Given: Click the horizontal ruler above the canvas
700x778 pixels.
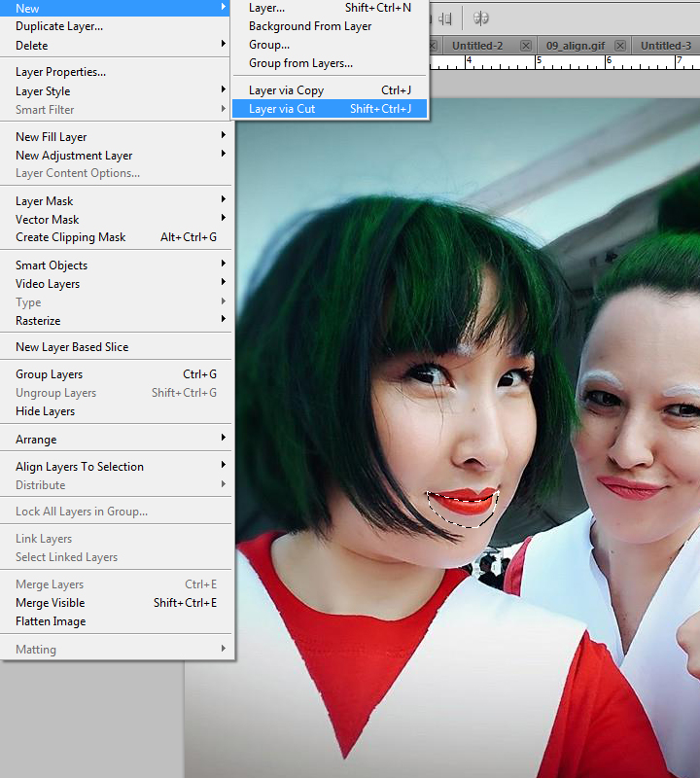Looking at the screenshot, I should pos(565,62).
